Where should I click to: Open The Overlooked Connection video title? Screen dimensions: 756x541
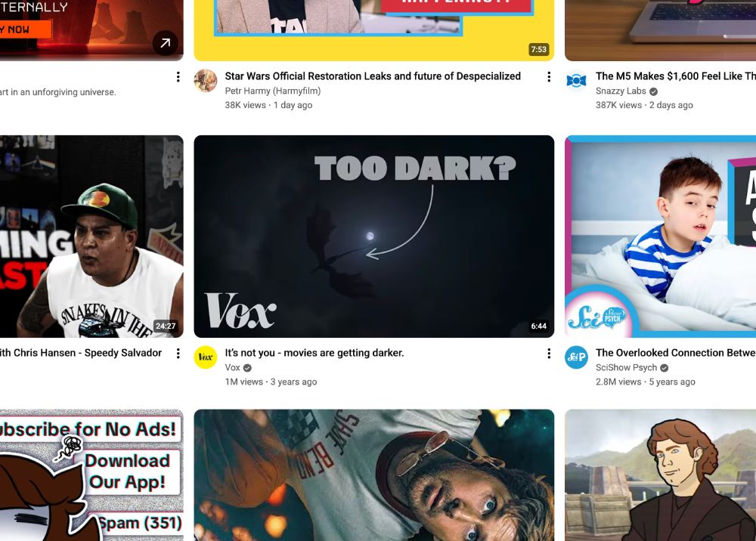(675, 353)
